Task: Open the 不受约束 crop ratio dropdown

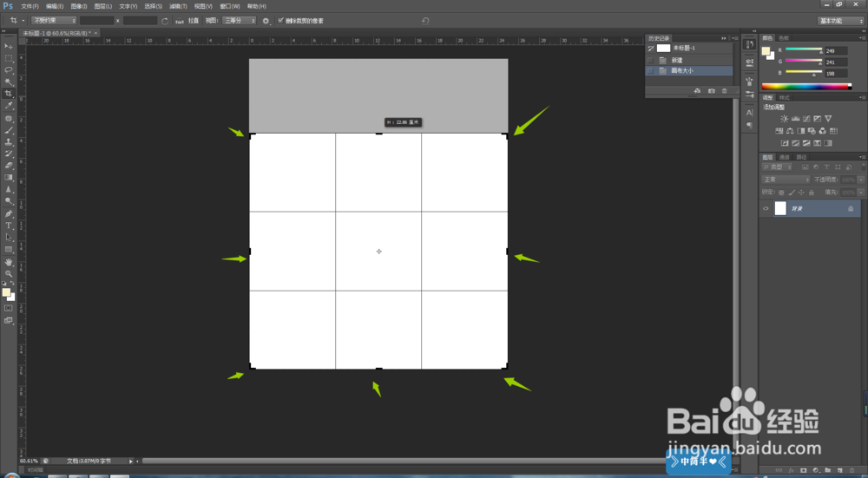Action: (x=54, y=21)
